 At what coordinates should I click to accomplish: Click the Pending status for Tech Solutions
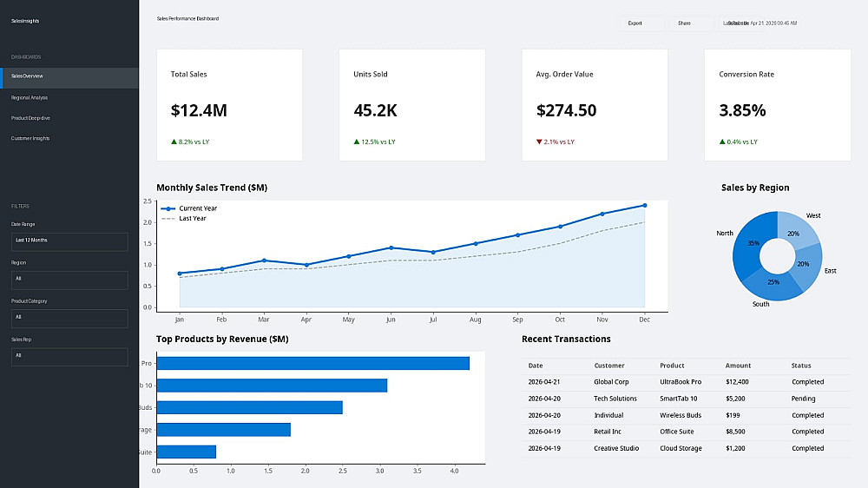click(803, 399)
